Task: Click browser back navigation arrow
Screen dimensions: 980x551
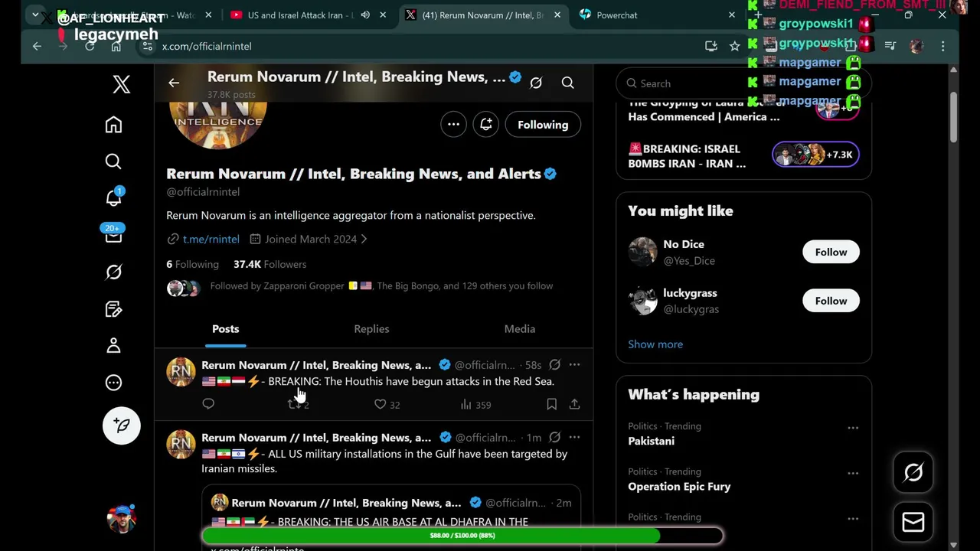Action: [x=37, y=46]
